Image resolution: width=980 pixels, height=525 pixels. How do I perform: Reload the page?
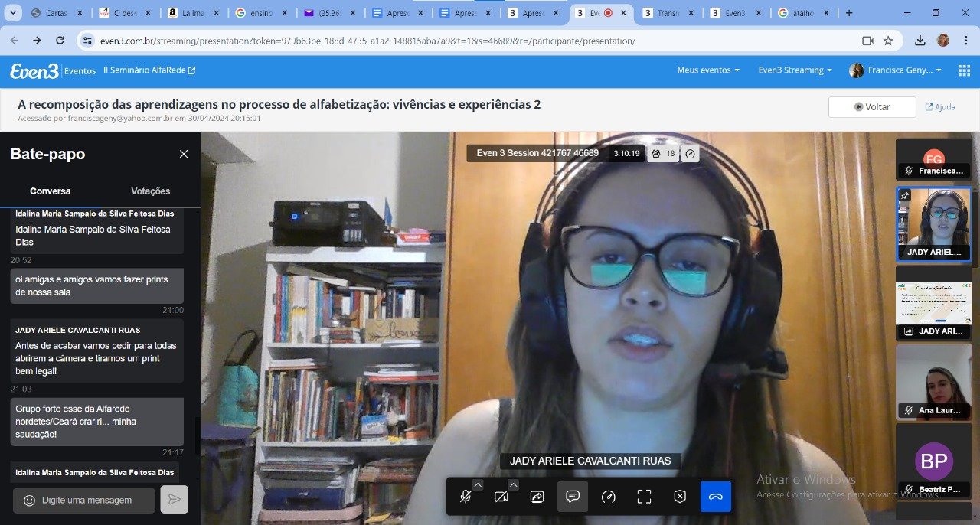click(x=60, y=41)
